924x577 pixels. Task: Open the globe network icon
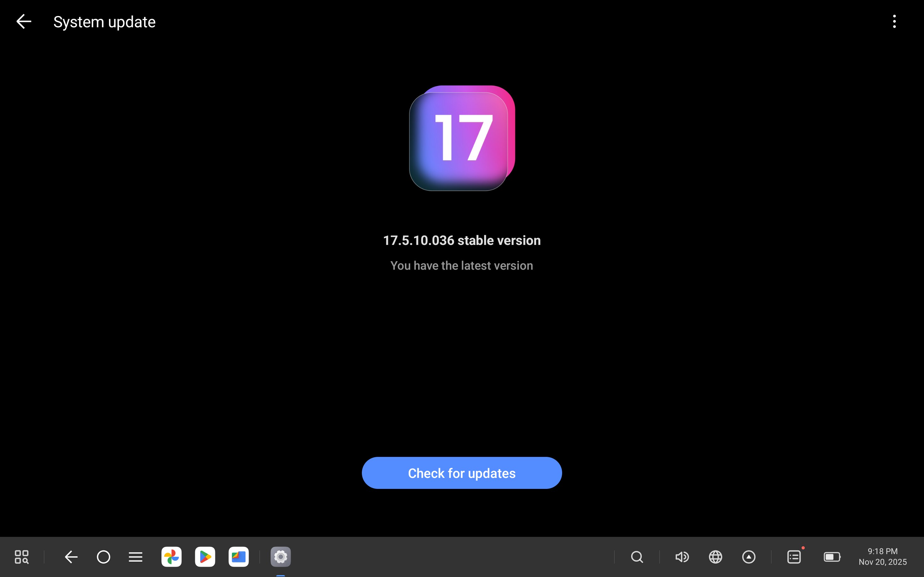click(716, 557)
